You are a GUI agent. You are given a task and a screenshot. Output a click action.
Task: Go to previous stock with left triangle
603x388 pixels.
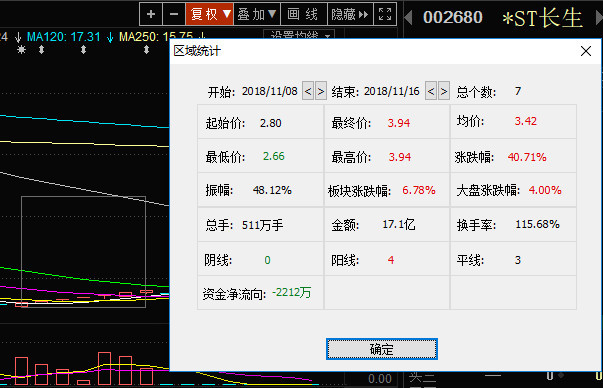pos(408,18)
